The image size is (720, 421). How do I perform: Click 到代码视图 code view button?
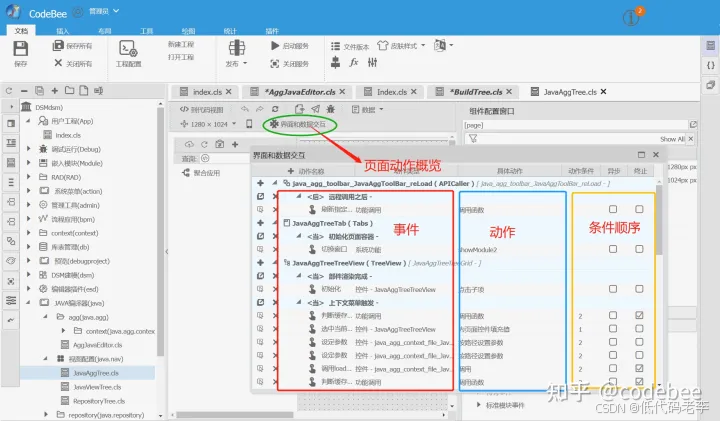201,109
